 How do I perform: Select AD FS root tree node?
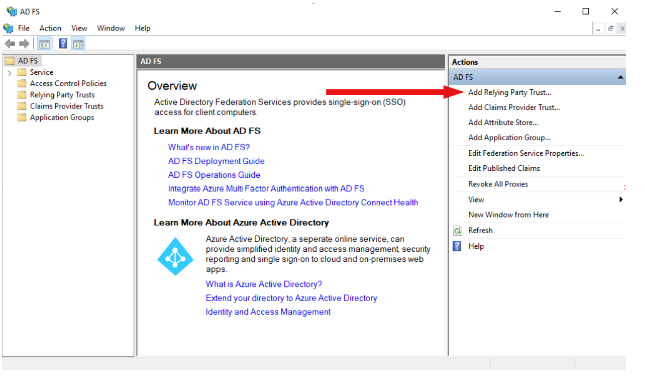[x=28, y=61]
